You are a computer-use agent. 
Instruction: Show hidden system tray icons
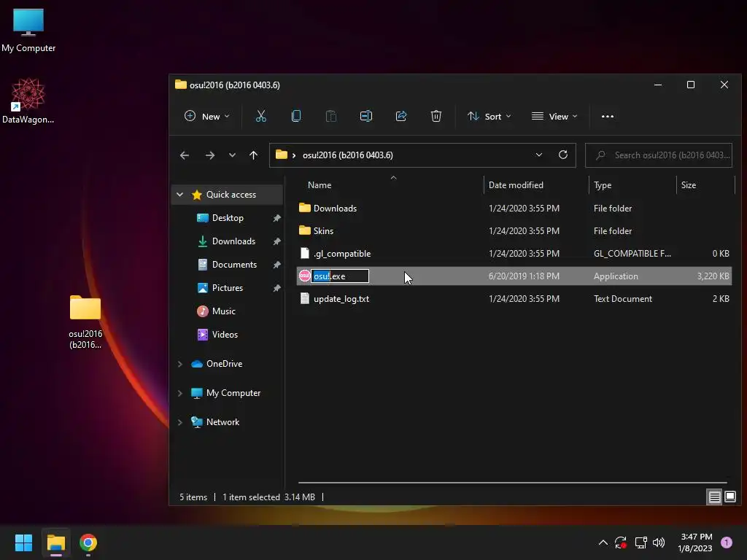click(x=603, y=542)
